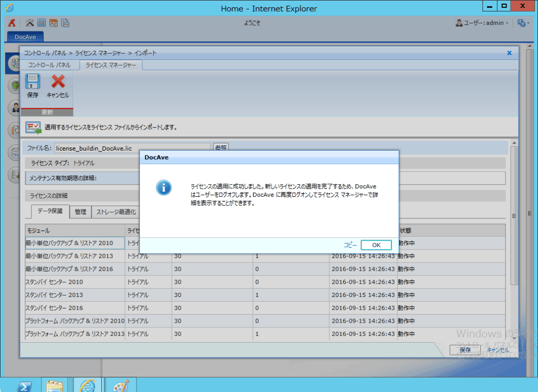
Task: Open the calendar-with-clock icon in top toolbar
Action: click(x=54, y=23)
